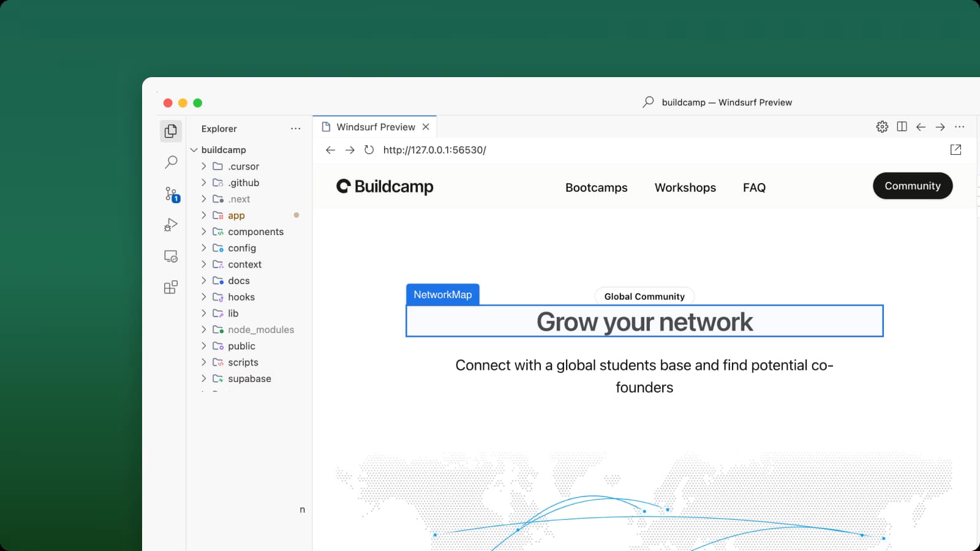
Task: Click the Buildcamp logo
Action: (385, 186)
